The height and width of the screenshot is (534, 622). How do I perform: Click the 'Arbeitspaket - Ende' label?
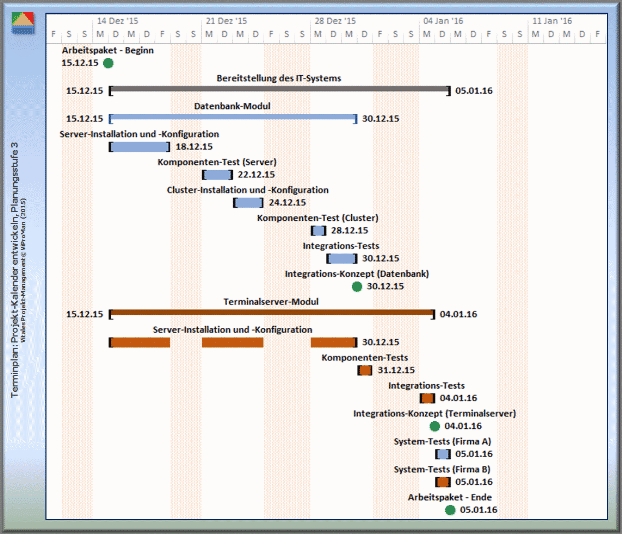point(450,498)
